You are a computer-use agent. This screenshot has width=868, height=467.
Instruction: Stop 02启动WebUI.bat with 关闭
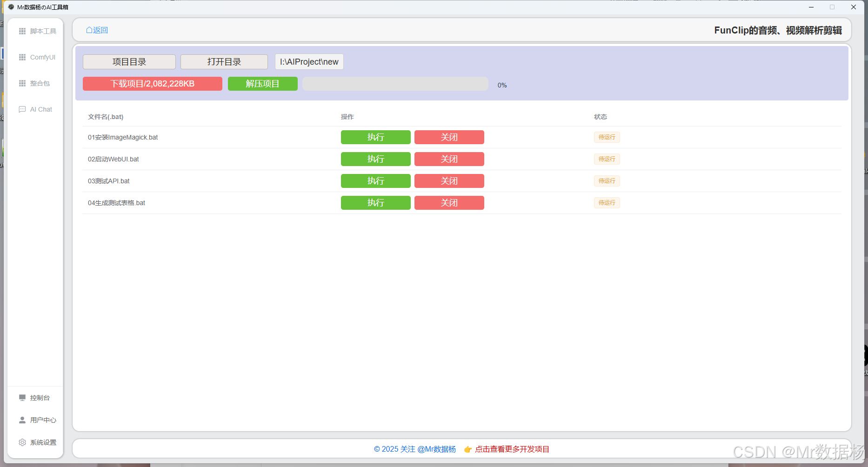pyautogui.click(x=449, y=159)
